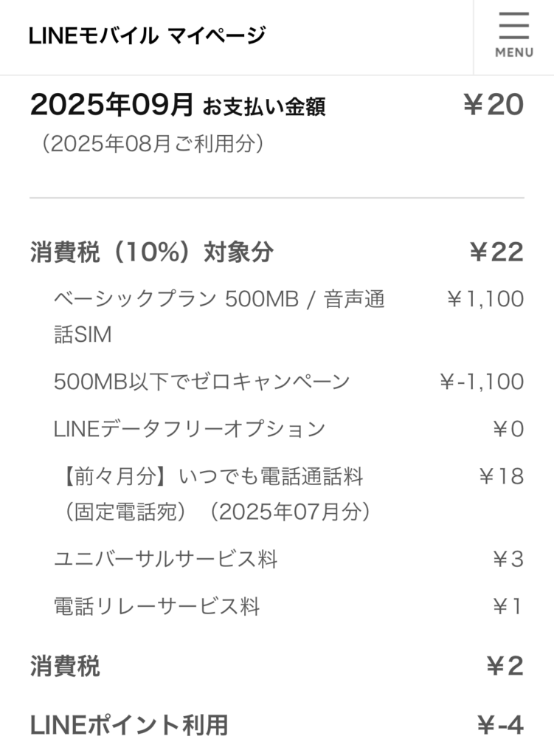
Task: Select the LINEポイント利用 row label
Action: click(129, 725)
